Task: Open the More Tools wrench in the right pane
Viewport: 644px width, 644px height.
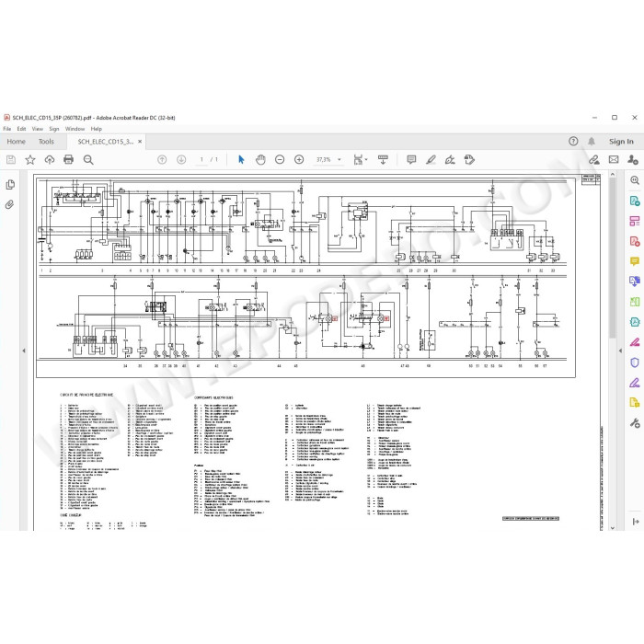Action: pos(635,423)
